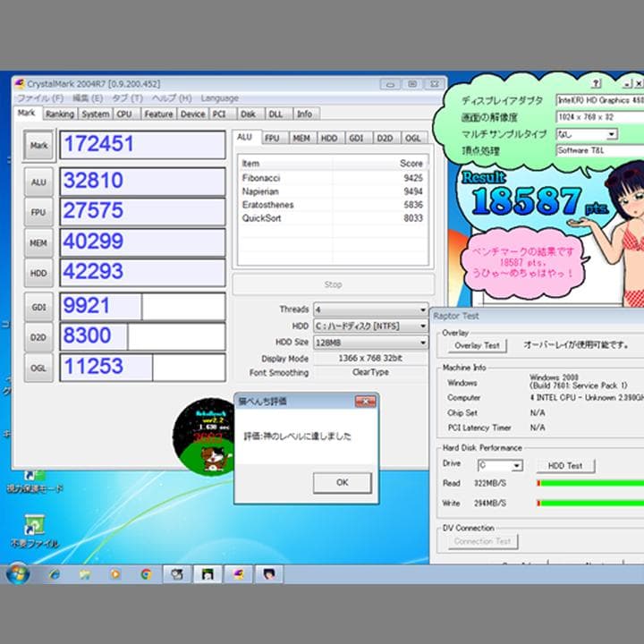Select the MEM results tab
The height and width of the screenshot is (644, 644).
(301, 139)
